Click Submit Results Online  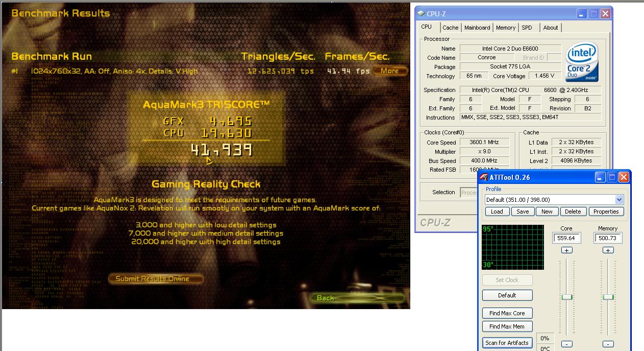point(156,279)
